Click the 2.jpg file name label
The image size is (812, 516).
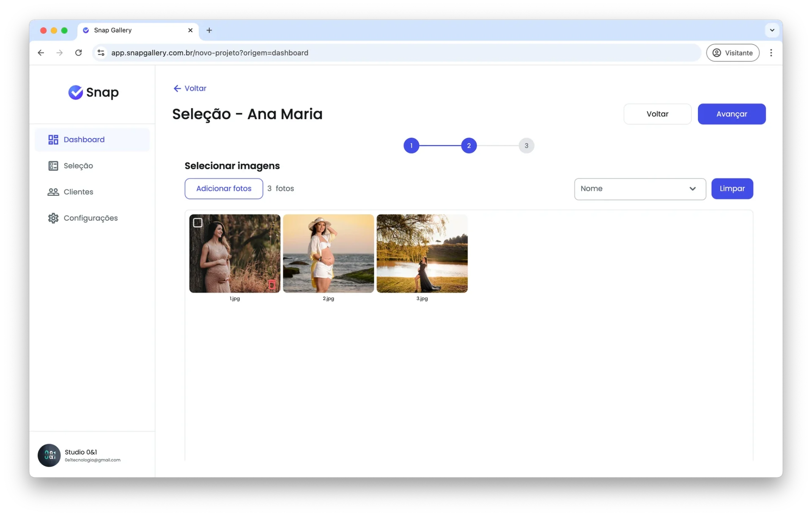(328, 299)
